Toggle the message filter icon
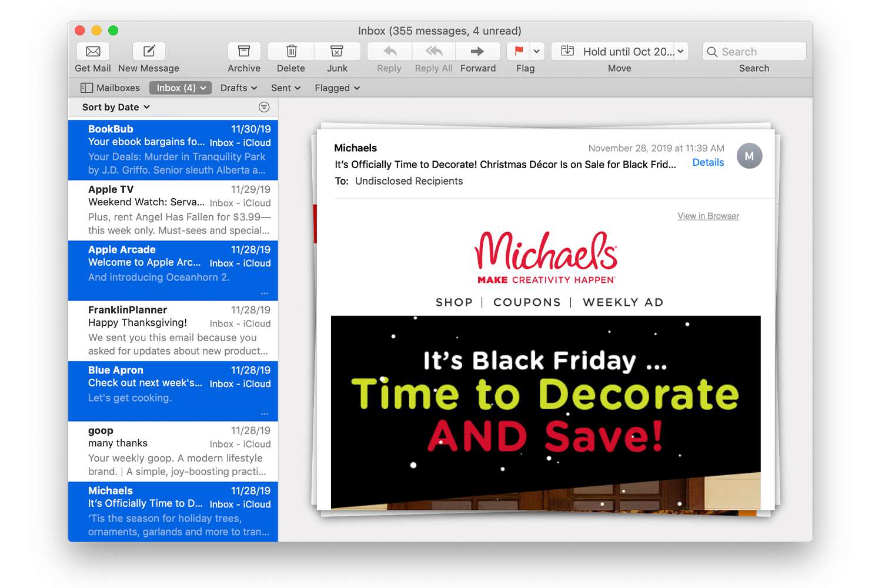This screenshot has height=588, width=882. pos(264,107)
